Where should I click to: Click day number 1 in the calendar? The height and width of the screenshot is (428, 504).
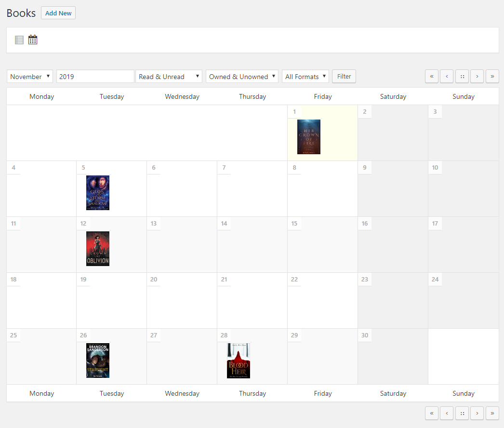pyautogui.click(x=294, y=112)
